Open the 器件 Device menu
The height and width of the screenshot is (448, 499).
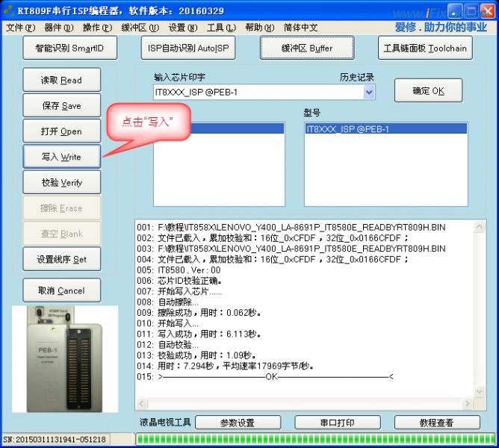[x=59, y=28]
